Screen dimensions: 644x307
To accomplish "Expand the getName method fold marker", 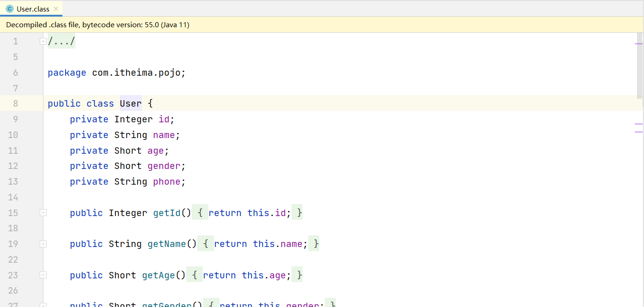I will (x=43, y=244).
